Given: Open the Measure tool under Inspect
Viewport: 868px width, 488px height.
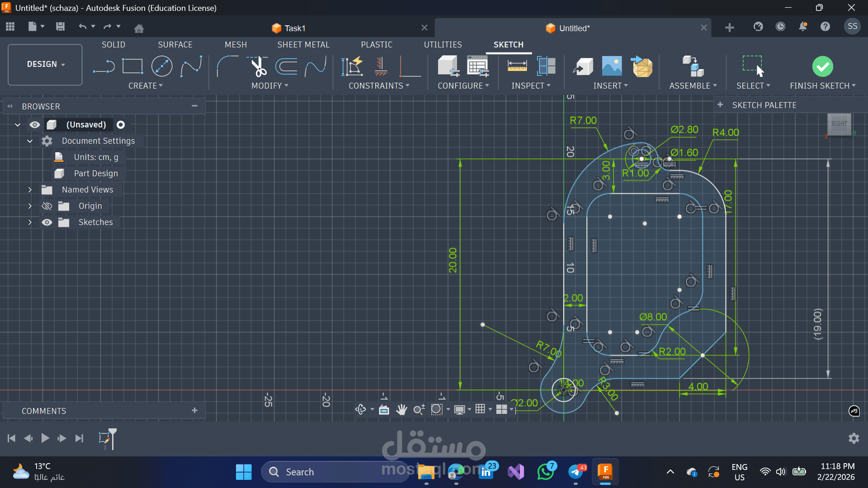Looking at the screenshot, I should click(517, 67).
